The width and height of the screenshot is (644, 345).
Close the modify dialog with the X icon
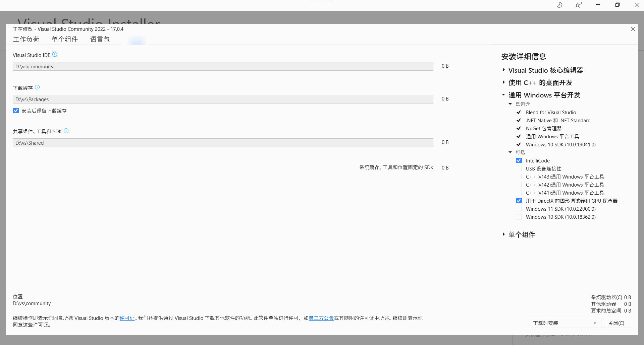pyautogui.click(x=633, y=29)
